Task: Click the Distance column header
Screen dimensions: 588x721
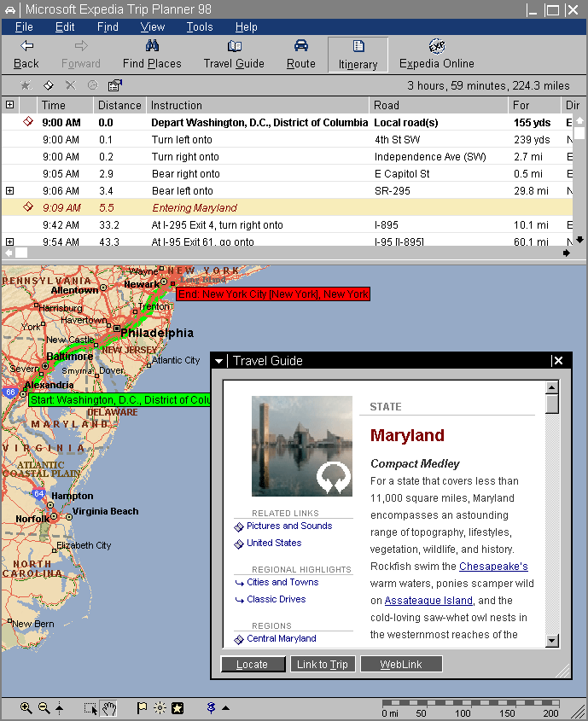Action: point(120,105)
